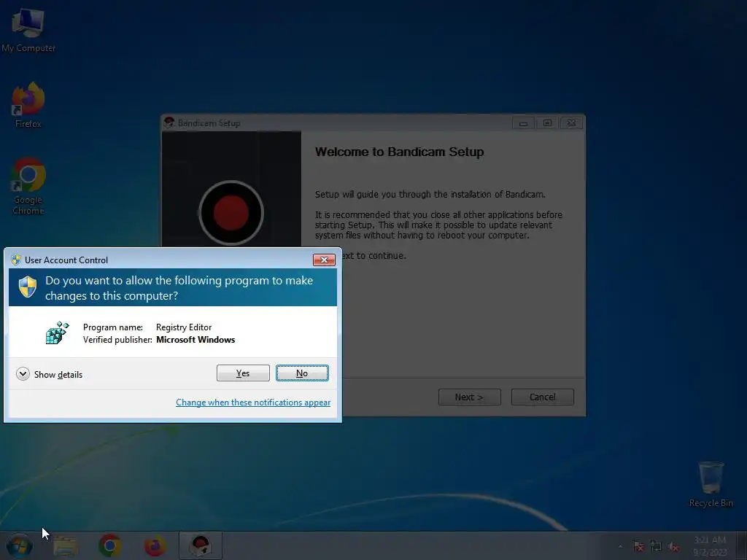
Task: Select the Recycle Bin desktop icon
Action: click(711, 484)
